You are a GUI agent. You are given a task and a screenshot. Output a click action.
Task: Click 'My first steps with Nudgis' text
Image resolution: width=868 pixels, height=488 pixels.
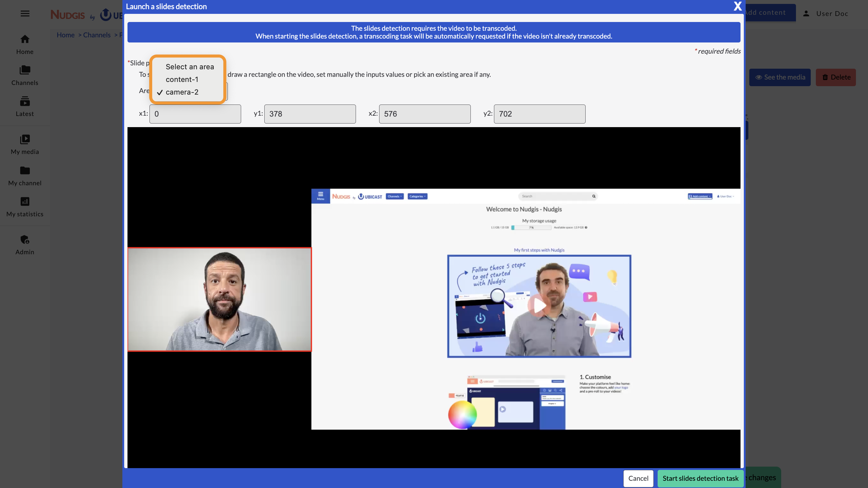pyautogui.click(x=539, y=250)
